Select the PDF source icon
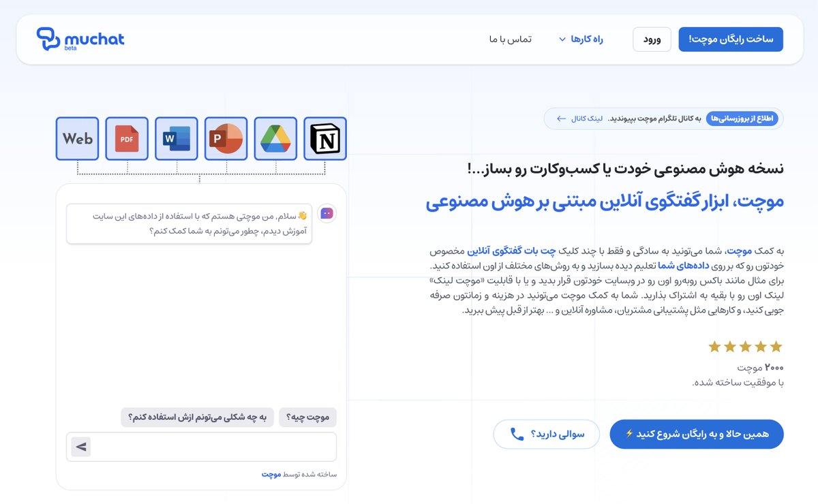The image size is (818, 504). click(x=127, y=139)
